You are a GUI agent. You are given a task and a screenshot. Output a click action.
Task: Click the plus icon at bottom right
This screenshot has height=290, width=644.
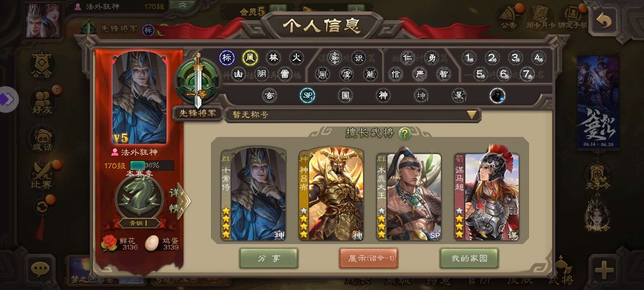pyautogui.click(x=603, y=270)
